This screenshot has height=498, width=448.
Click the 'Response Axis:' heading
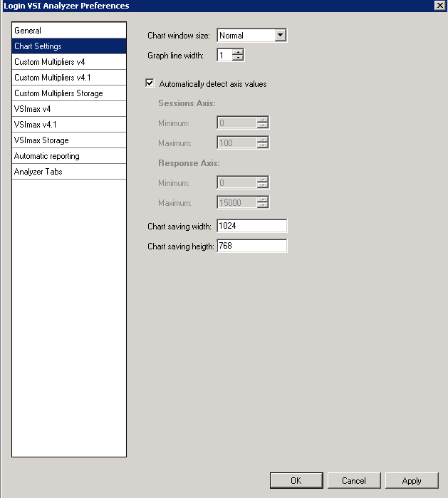(189, 163)
